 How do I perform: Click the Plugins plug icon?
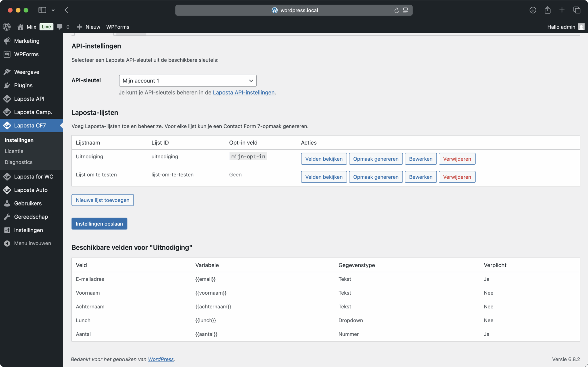[7, 85]
